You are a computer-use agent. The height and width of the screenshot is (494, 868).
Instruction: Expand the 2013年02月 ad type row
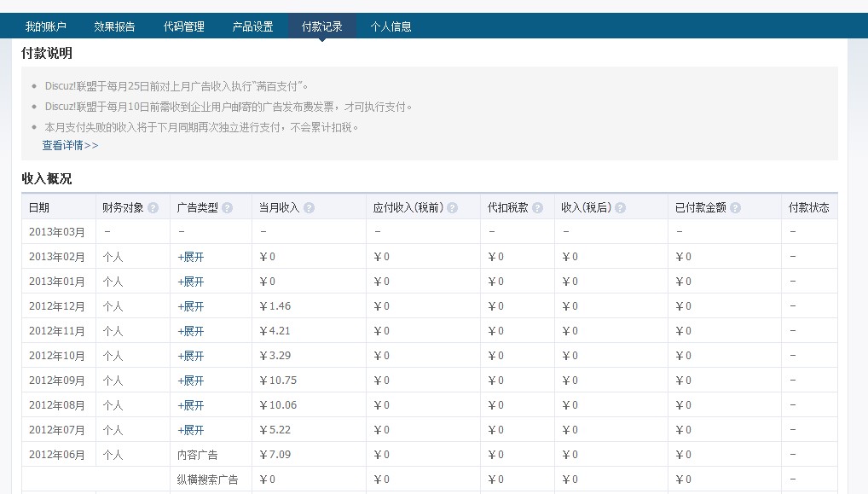click(191, 257)
